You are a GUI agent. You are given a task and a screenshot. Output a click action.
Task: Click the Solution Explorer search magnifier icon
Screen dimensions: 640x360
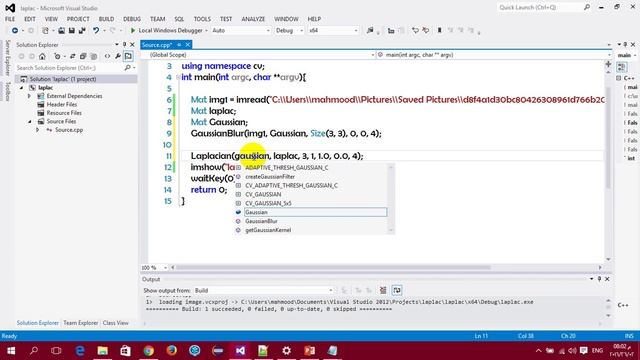tap(127, 68)
